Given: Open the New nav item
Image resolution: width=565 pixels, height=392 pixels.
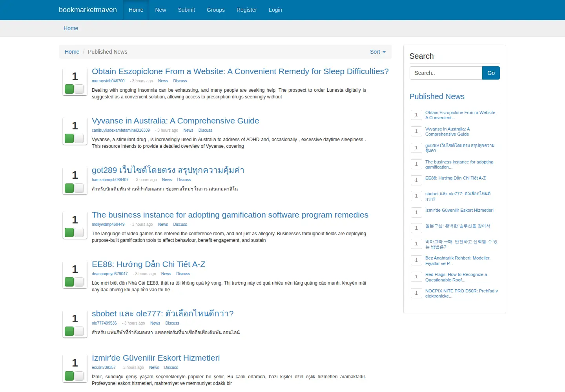Looking at the screenshot, I should pyautogui.click(x=160, y=10).
